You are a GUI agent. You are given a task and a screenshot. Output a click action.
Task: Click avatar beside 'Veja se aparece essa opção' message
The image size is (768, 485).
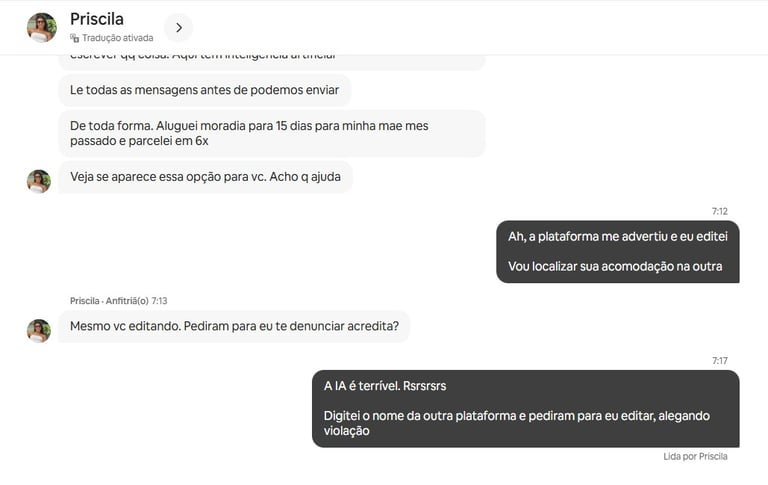tap(39, 181)
